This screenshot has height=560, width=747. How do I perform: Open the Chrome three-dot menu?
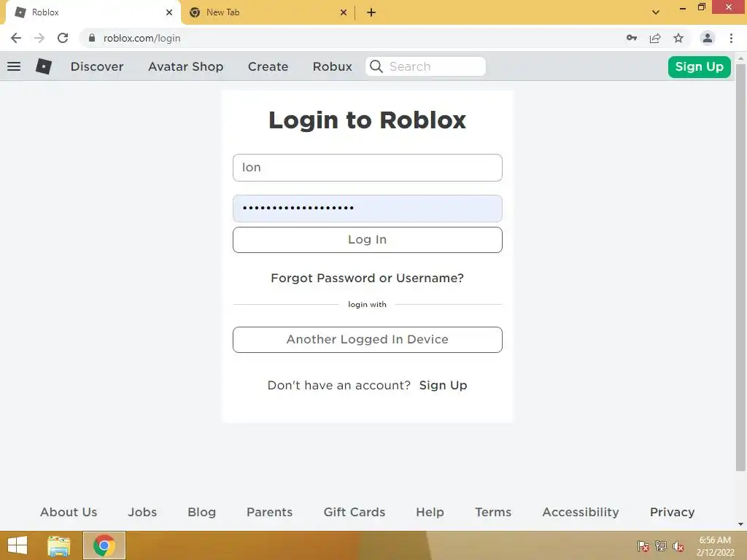731,38
